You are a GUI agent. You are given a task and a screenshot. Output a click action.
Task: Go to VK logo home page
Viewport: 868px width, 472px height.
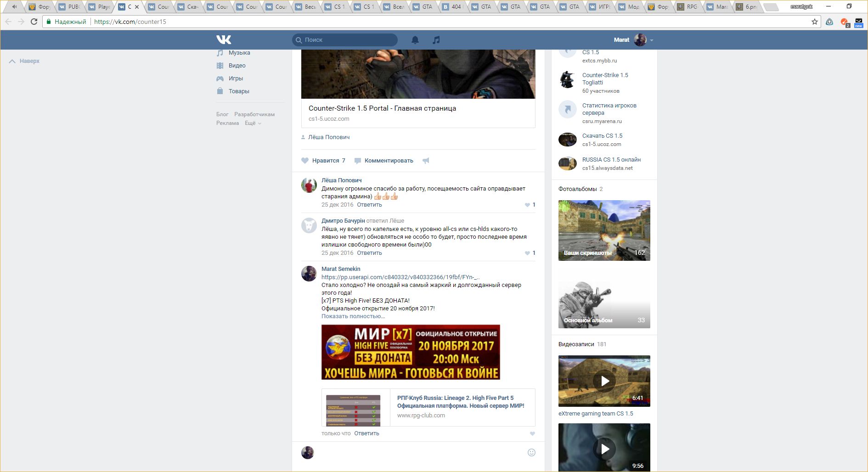pyautogui.click(x=224, y=40)
